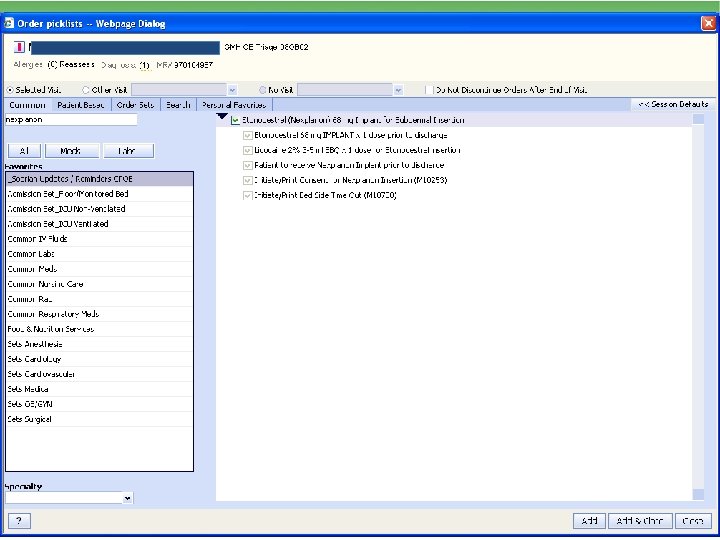This screenshot has height=540, width=720.
Task: Toggle Initiate/Print Consent for Nexplanon checkbox
Action: click(x=248, y=180)
